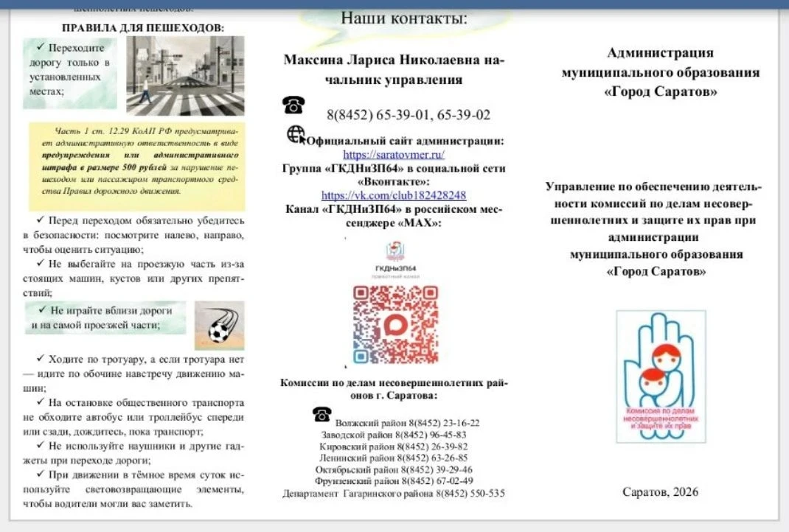Select the "Департамент Гагаринского района" line

pyautogui.click(x=394, y=493)
